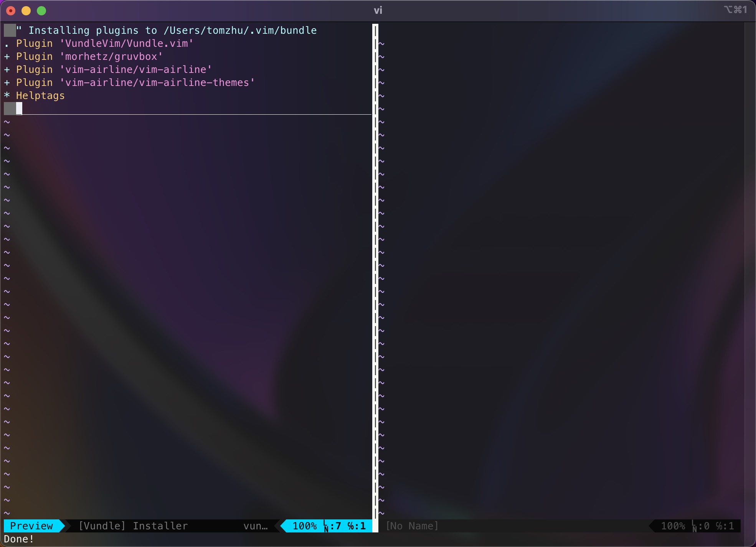
Task: Maximize the terminal with the green button
Action: coord(41,11)
